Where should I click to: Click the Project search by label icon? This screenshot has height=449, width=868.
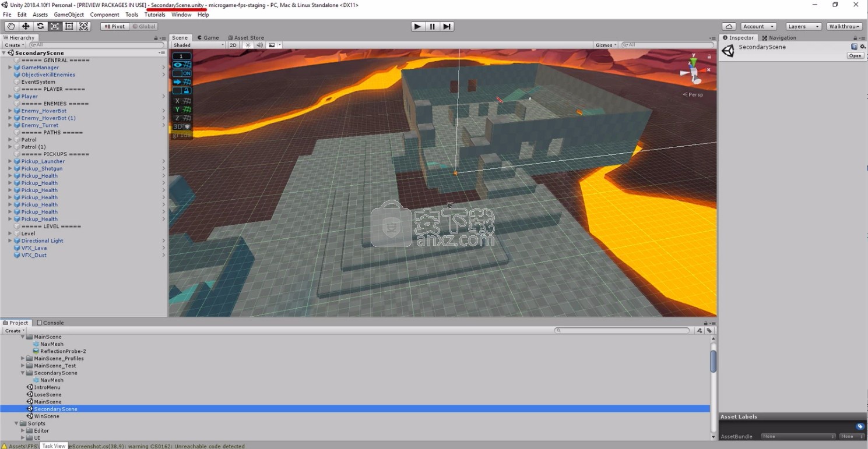click(x=709, y=330)
